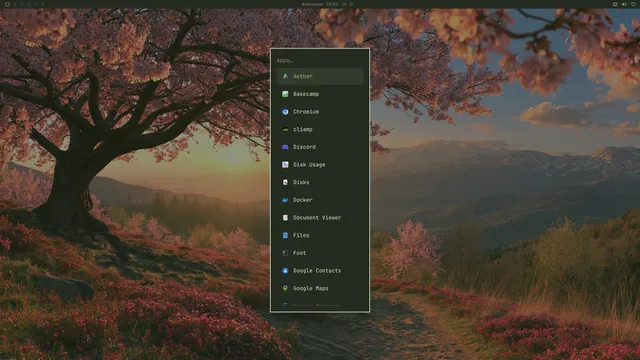Click the leftmost system tray icon
The image size is (640, 360).
[x=615, y=4]
